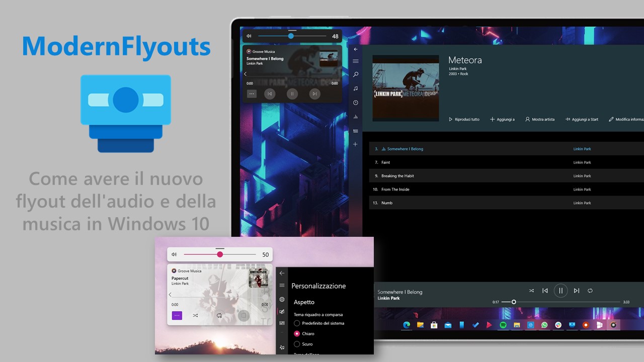Open WhatsApp from the taskbar
Screen dimensions: 644x362
(x=544, y=325)
